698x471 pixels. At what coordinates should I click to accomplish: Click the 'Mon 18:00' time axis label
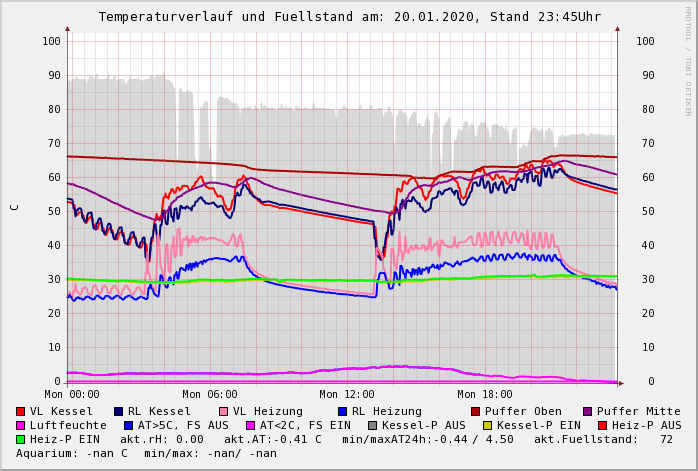[484, 394]
